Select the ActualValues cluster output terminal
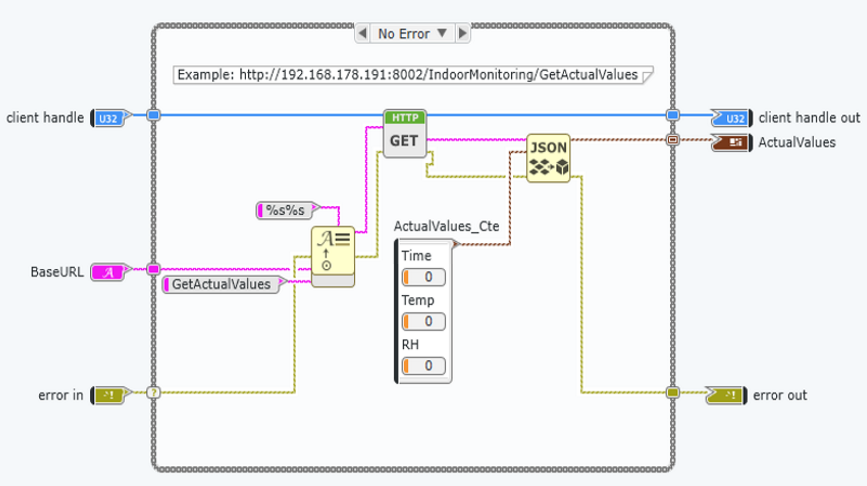The width and height of the screenshot is (867, 486). pyautogui.click(x=732, y=142)
